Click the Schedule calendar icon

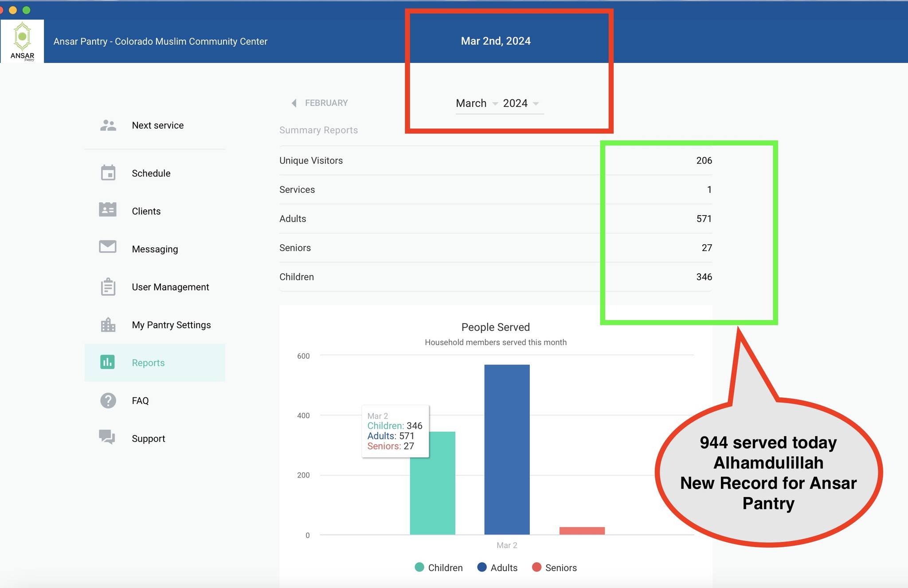click(108, 173)
